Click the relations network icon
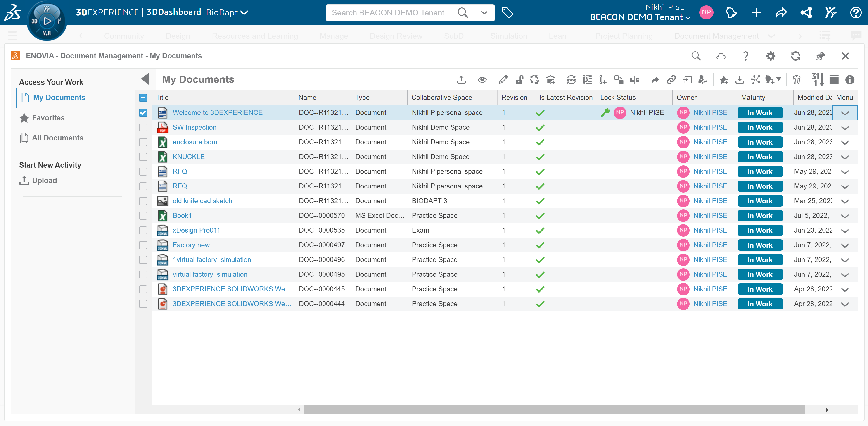The height and width of the screenshot is (426, 868). pos(755,80)
